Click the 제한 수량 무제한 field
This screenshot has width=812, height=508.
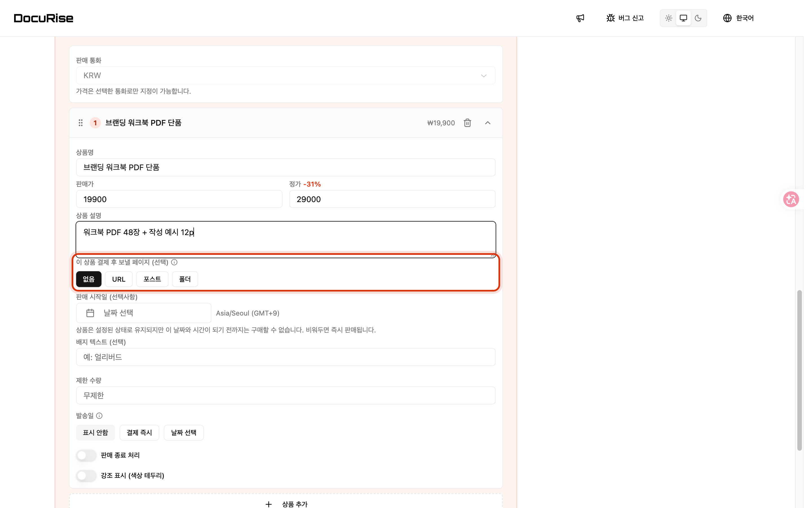pos(286,395)
